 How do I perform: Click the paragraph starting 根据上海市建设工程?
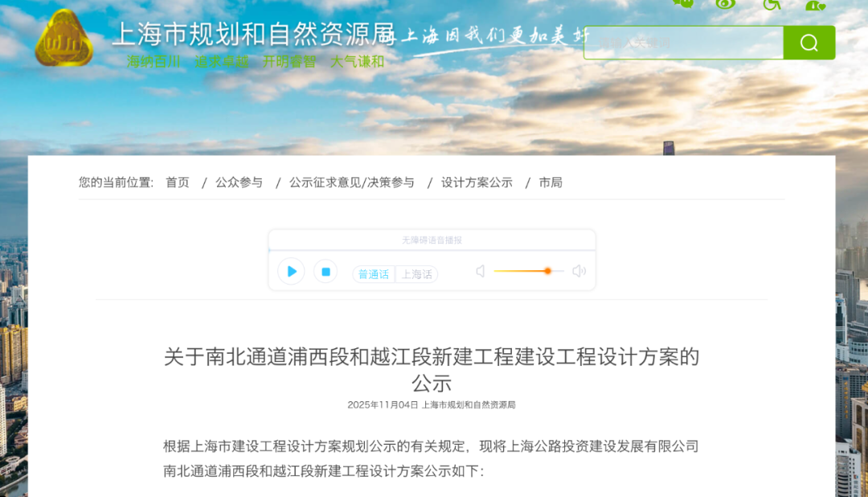pyautogui.click(x=432, y=458)
